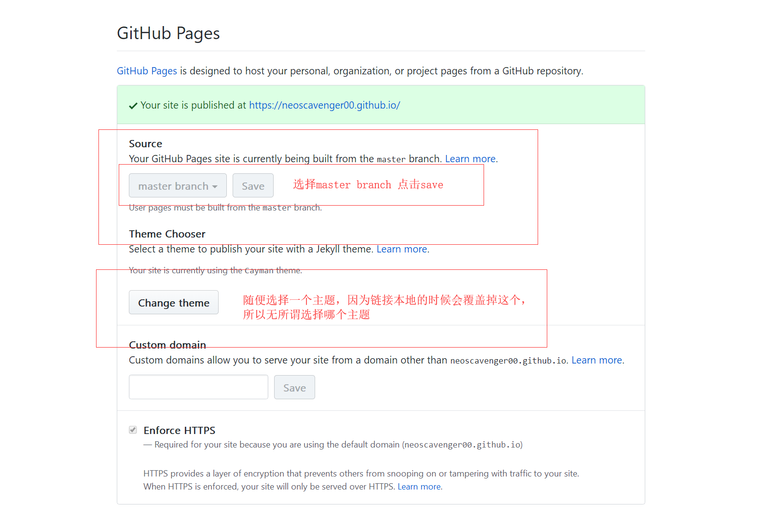Viewport: 763px width, 532px height.
Task: Open Learn more link about HTTPS enforcement
Action: pyautogui.click(x=419, y=487)
